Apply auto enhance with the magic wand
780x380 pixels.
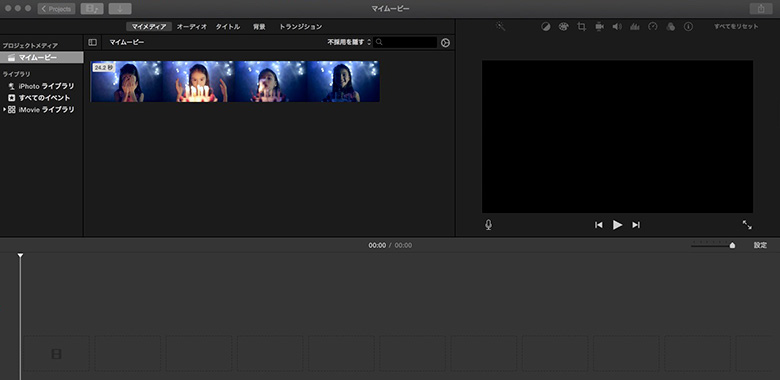(x=500, y=26)
